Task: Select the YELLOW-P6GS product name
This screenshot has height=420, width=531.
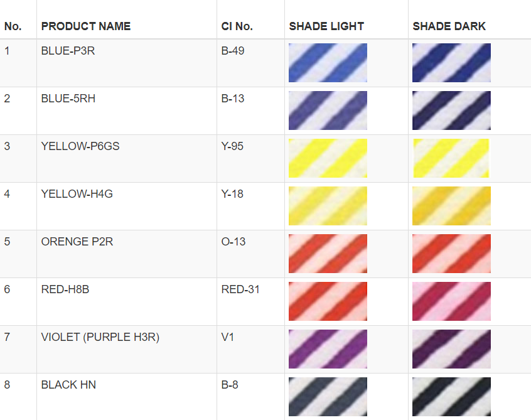Action: 80,146
